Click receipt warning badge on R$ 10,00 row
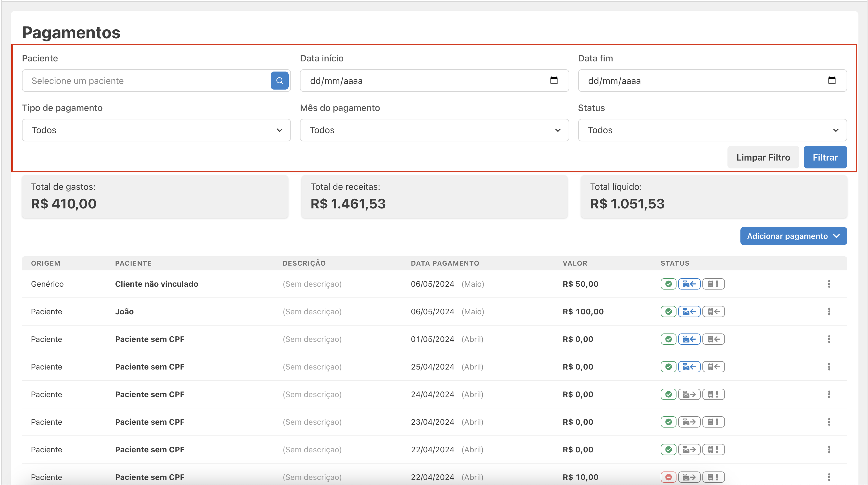The image size is (868, 485). [x=713, y=478]
